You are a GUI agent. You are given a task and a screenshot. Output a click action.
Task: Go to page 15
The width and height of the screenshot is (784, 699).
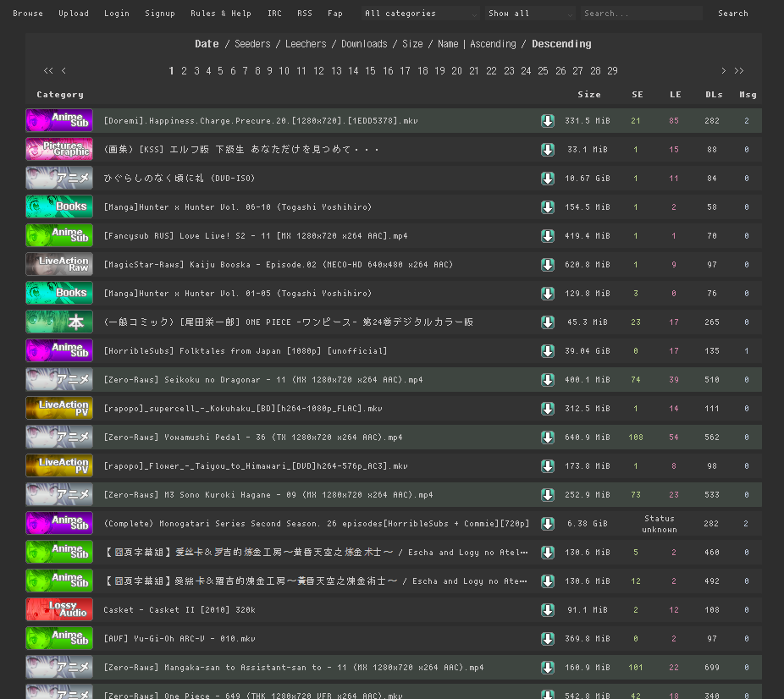coord(370,71)
